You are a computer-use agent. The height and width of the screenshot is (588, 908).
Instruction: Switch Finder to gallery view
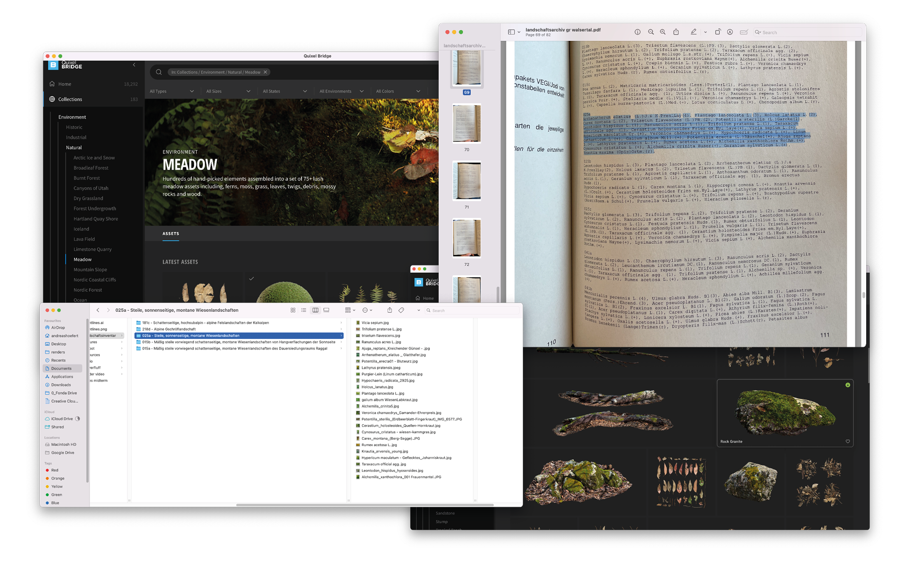pos(326,310)
